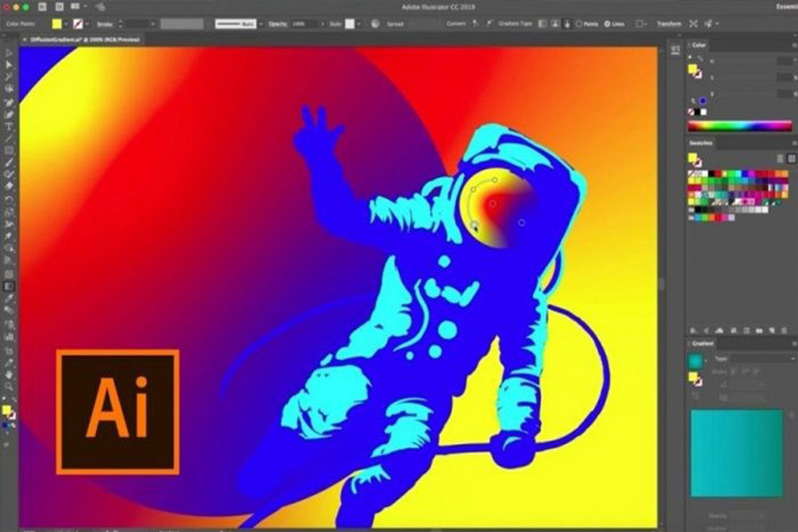Viewport: 798px width, 532px height.
Task: Select the Points radio button in the control bar
Action: pyautogui.click(x=579, y=22)
